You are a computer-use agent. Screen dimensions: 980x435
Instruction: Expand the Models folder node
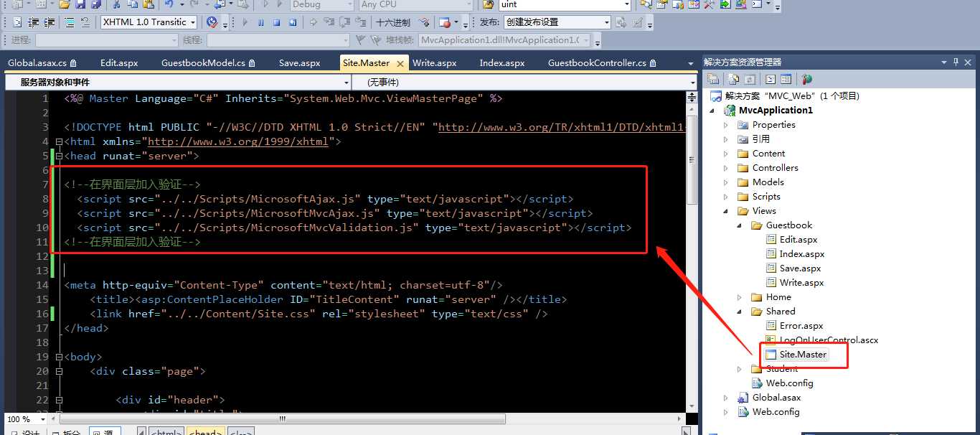point(726,182)
